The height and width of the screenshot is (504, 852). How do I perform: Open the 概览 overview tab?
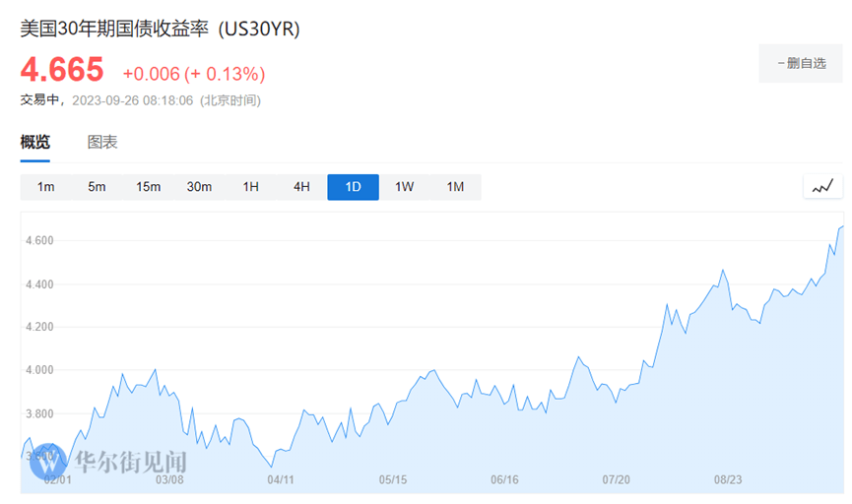pos(35,142)
